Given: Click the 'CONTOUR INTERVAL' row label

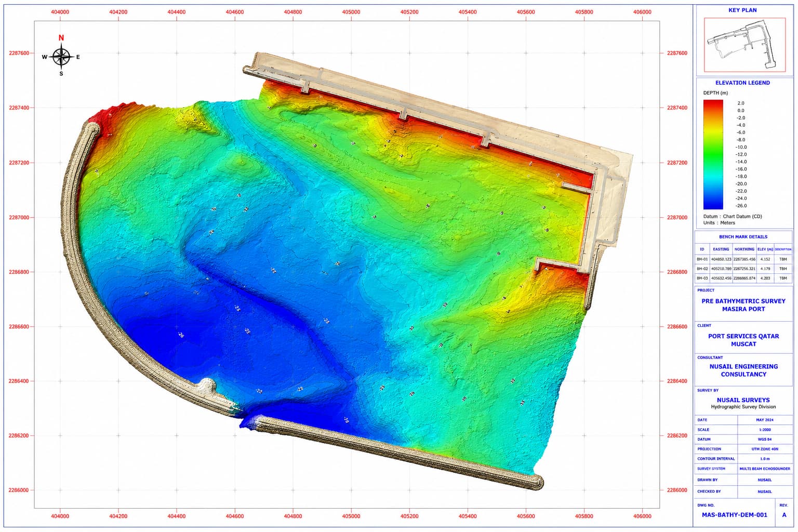Looking at the screenshot, I should (716, 459).
